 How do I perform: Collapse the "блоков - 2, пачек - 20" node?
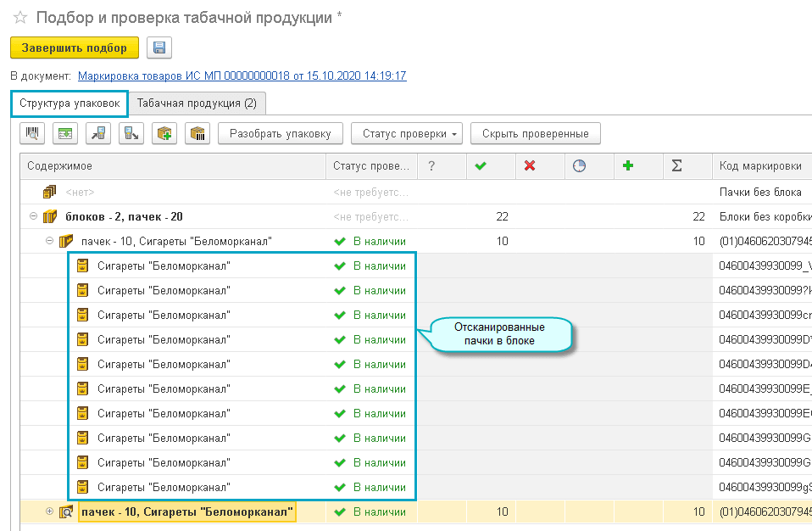tap(34, 216)
